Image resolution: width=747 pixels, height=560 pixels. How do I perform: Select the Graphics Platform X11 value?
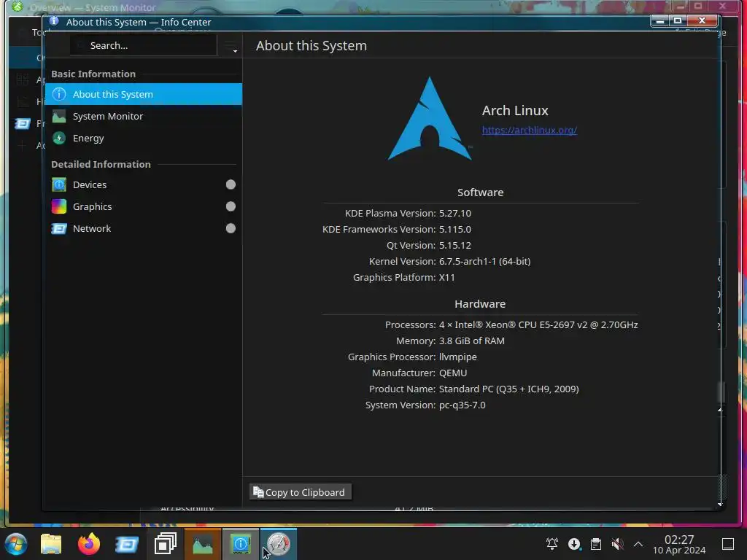447,278
